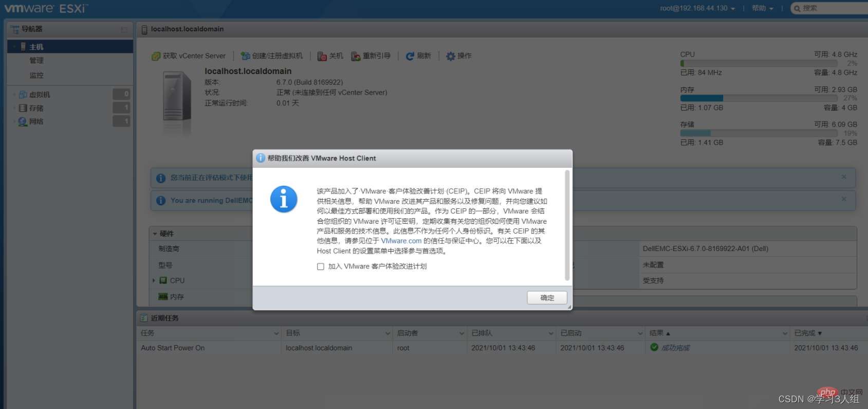Click the scrollbar inside the CEIP dialog
Image resolution: width=868 pixels, height=409 pixels.
point(567,225)
